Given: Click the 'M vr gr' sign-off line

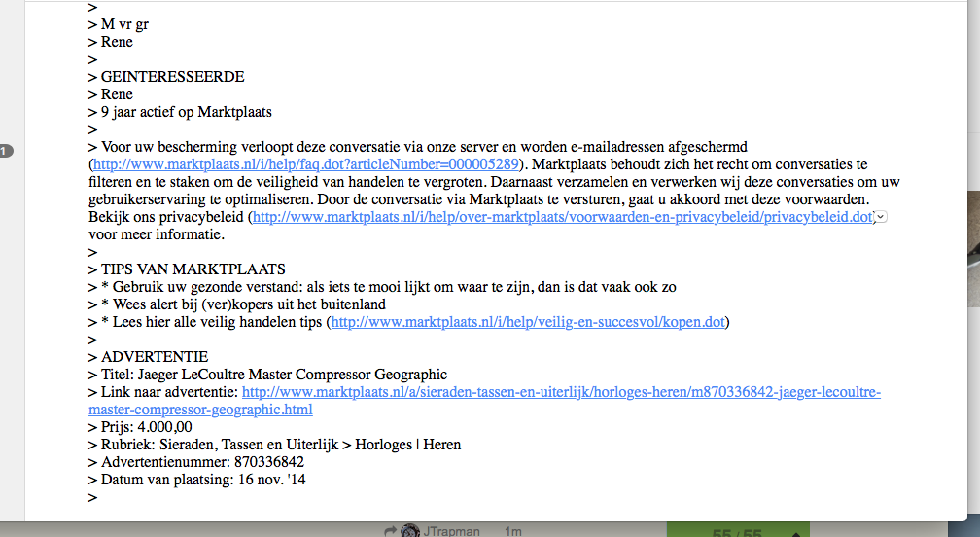Looking at the screenshot, I should [x=124, y=24].
